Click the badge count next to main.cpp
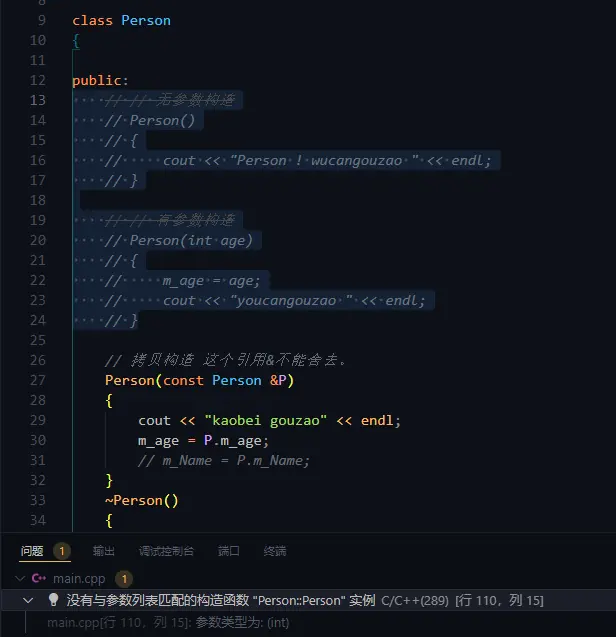This screenshot has height=637, width=616. [124, 578]
